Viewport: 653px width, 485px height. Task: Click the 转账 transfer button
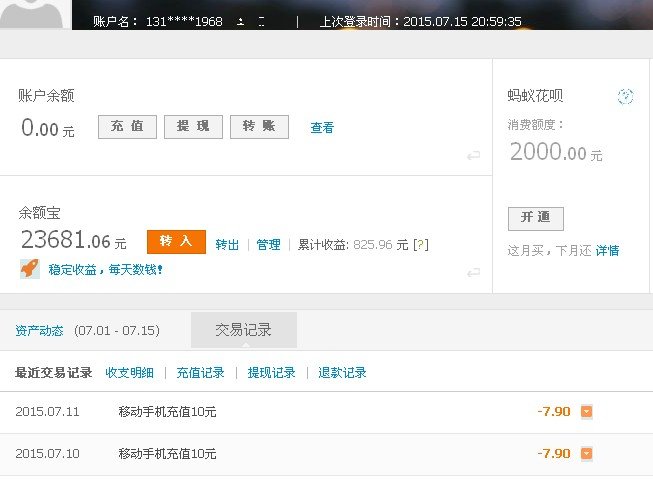click(x=259, y=127)
